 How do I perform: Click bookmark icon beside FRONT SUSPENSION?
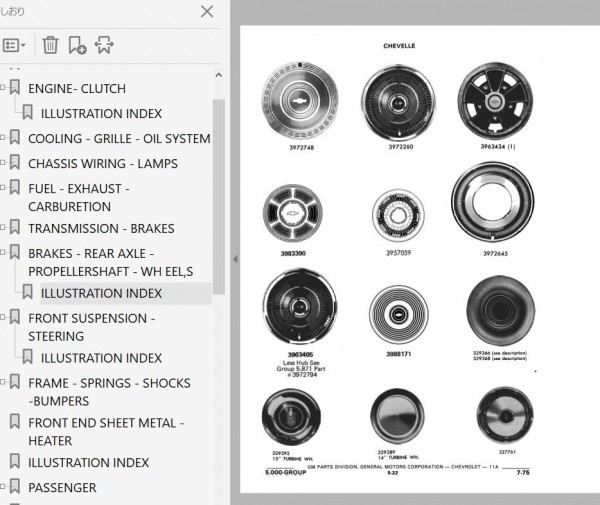point(15,316)
